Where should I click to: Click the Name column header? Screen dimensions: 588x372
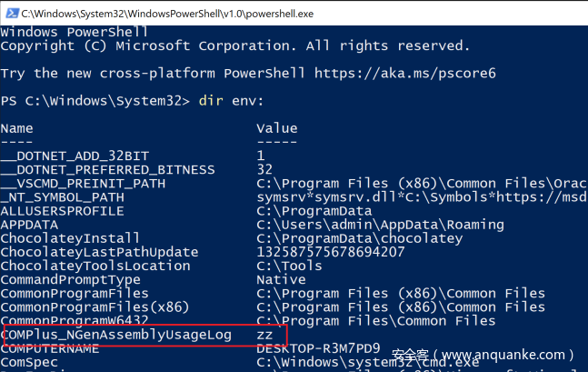point(16,128)
